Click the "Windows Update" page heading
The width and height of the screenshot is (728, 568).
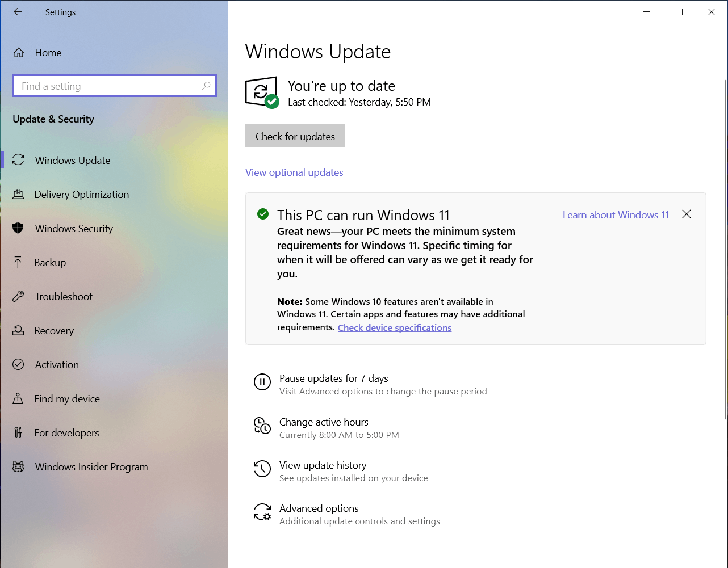pyautogui.click(x=318, y=52)
